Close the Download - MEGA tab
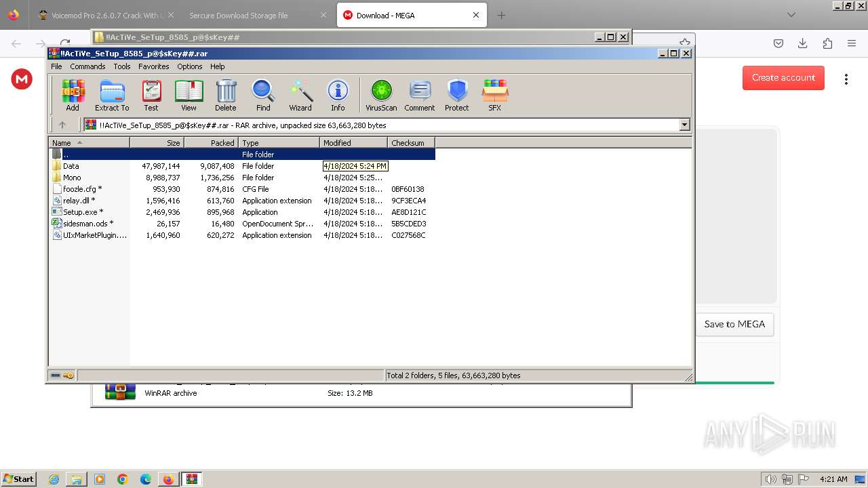 476,15
